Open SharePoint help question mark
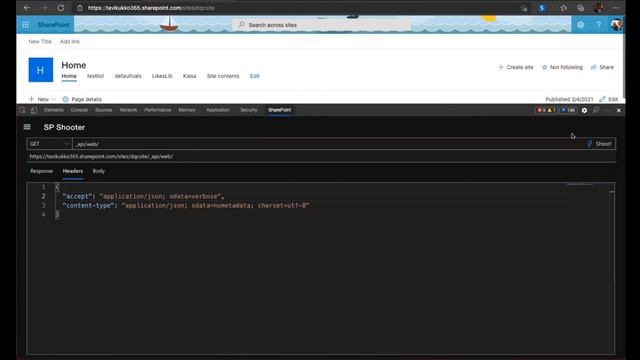The image size is (640, 360). point(598,25)
